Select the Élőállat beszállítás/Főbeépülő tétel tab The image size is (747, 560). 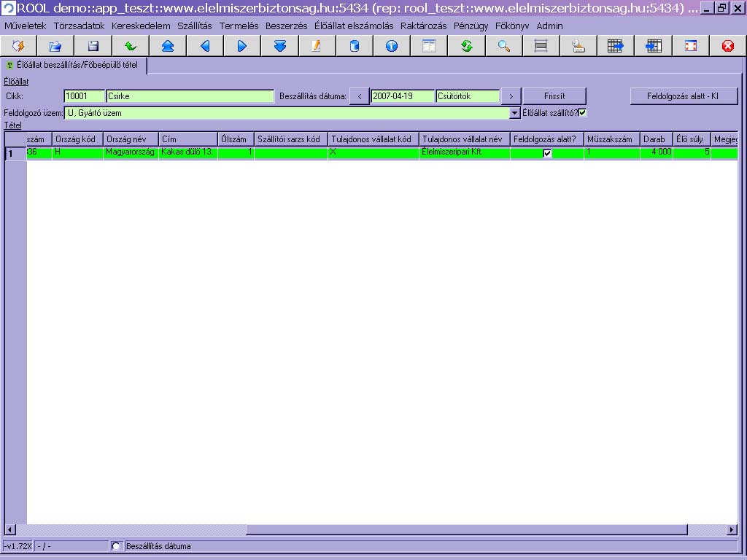[x=75, y=65]
